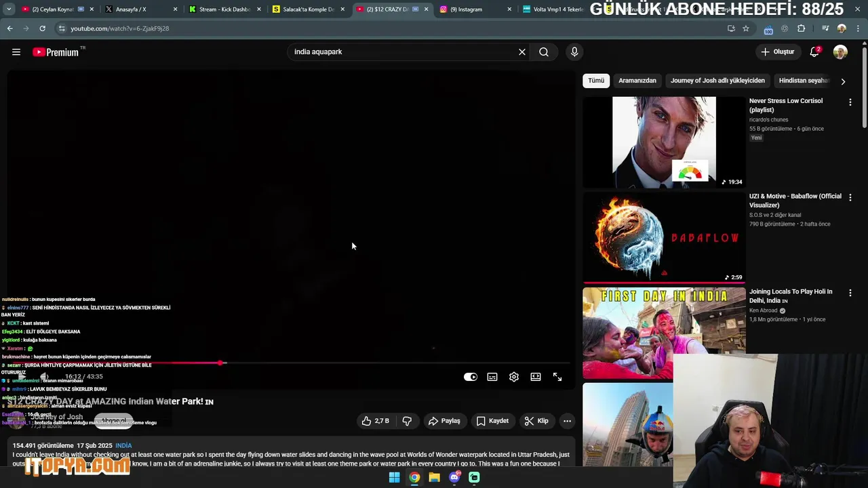The width and height of the screenshot is (868, 488).
Task: Open the tab search dropdown arrow
Action: [8, 9]
